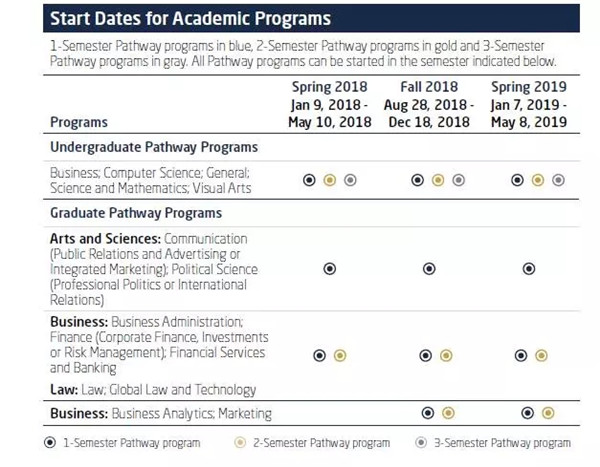Click gold marker for Undergraduate Fall 2018
This screenshot has width=600, height=467.
pyautogui.click(x=438, y=180)
